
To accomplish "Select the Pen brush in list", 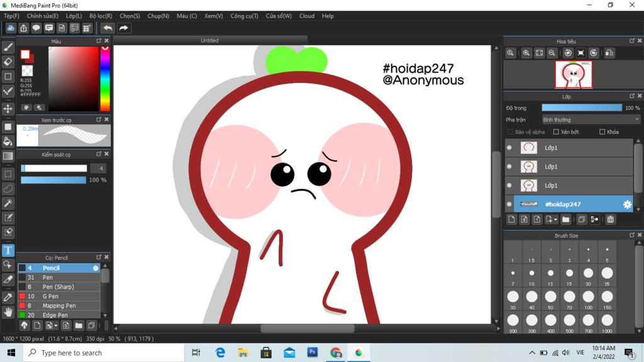I will (x=59, y=277).
